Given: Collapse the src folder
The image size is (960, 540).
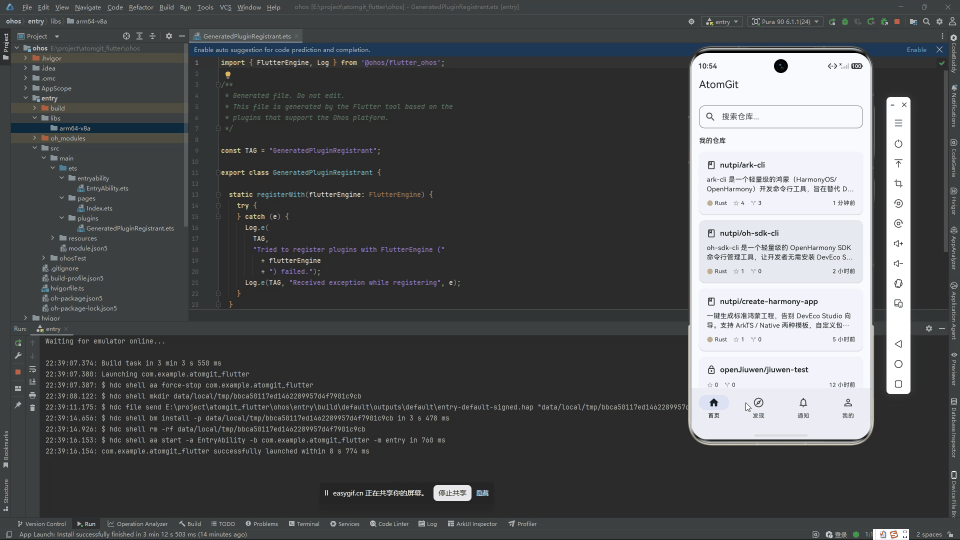Looking at the screenshot, I should (35, 148).
